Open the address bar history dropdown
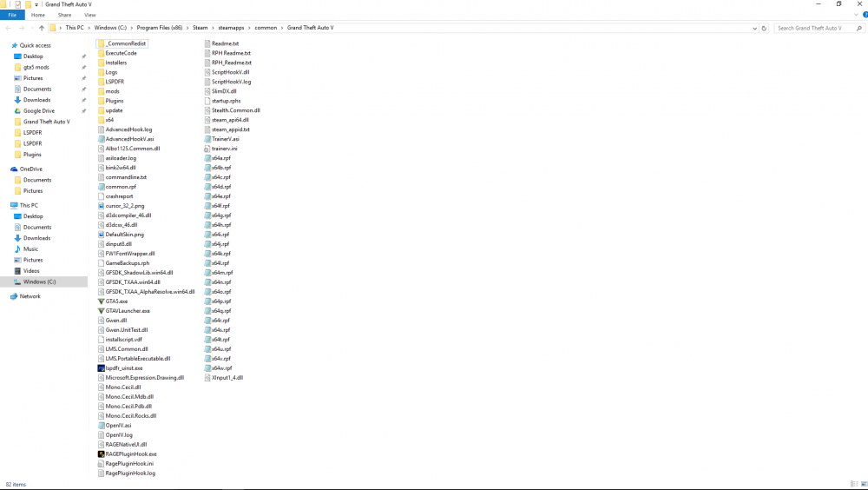868x490 pixels. [x=754, y=29]
